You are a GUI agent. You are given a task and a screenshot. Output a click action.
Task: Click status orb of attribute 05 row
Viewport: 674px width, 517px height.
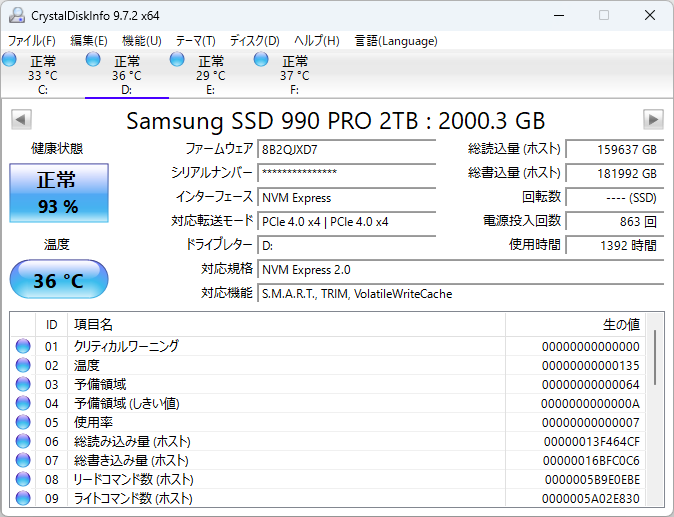[x=23, y=422]
